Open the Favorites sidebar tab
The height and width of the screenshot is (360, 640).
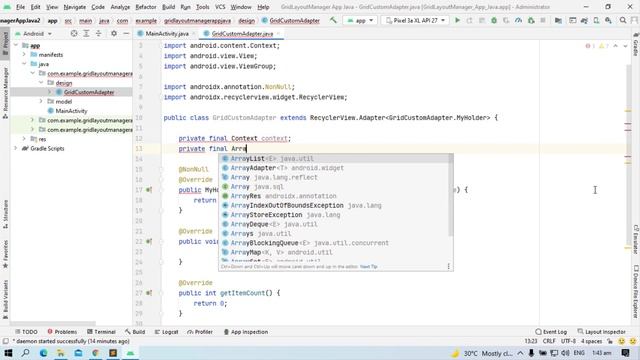(5, 254)
